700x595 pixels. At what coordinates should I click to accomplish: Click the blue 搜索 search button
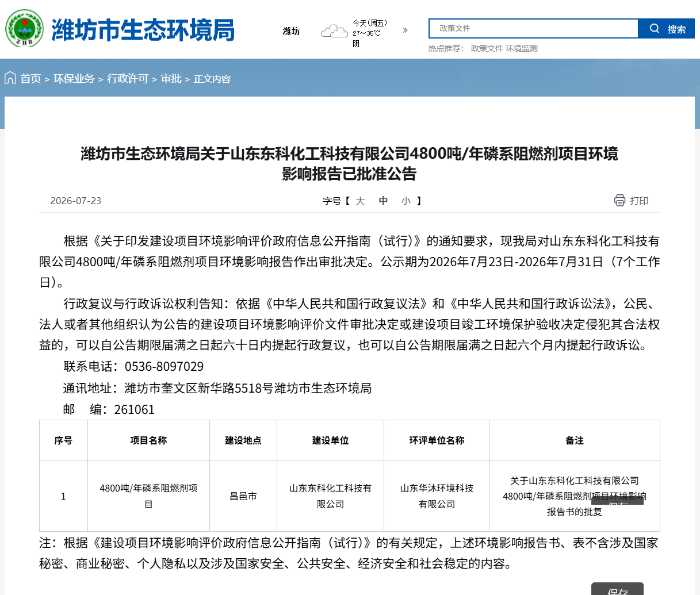pyautogui.click(x=667, y=29)
